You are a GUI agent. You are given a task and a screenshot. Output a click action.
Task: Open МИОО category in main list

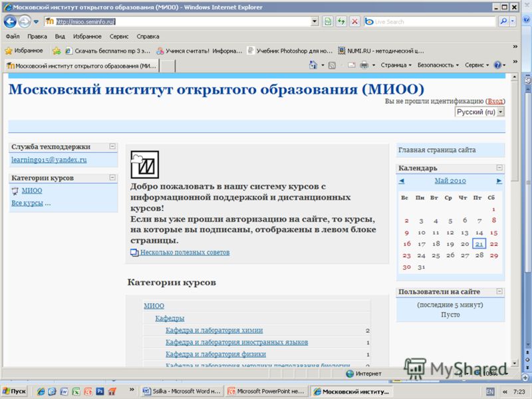point(154,306)
